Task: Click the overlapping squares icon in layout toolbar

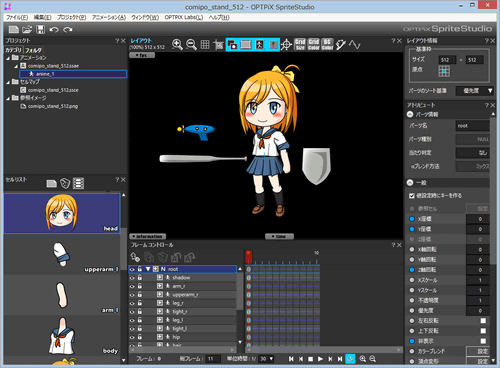Action: pos(232,44)
